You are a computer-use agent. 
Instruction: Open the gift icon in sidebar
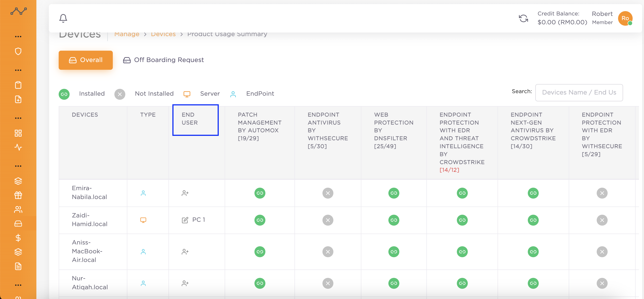click(18, 195)
